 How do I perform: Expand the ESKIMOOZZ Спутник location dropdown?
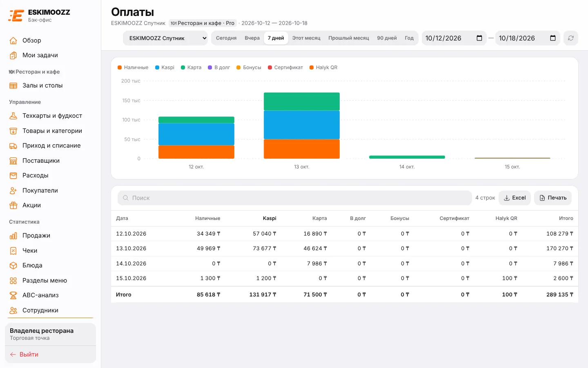tap(165, 38)
